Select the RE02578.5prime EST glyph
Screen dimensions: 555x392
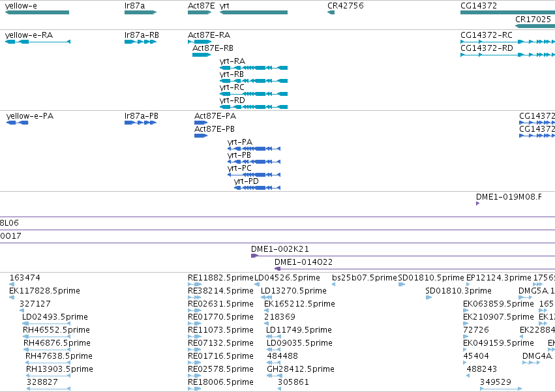tap(195, 376)
